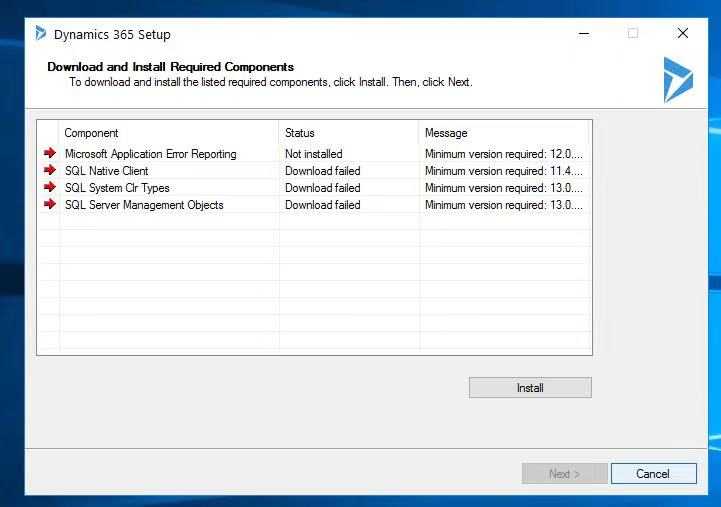Image resolution: width=721 pixels, height=507 pixels.
Task: Click the Install button
Action: 530,387
